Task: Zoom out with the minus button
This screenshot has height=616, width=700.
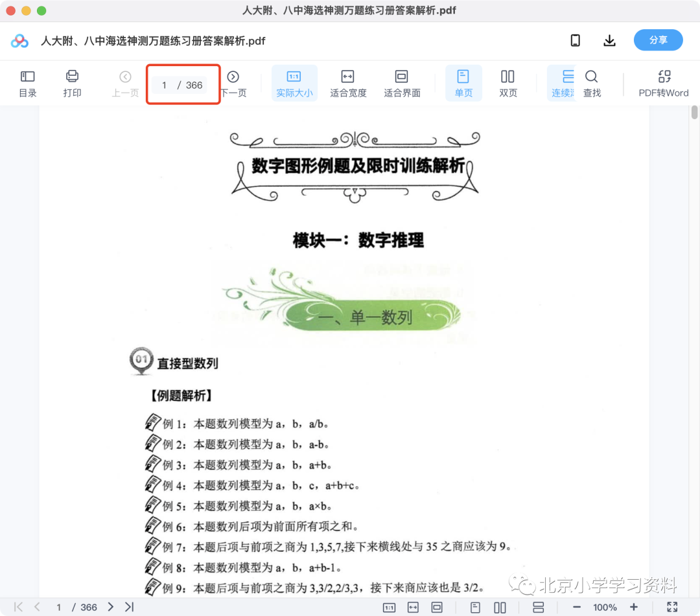Action: [x=577, y=607]
